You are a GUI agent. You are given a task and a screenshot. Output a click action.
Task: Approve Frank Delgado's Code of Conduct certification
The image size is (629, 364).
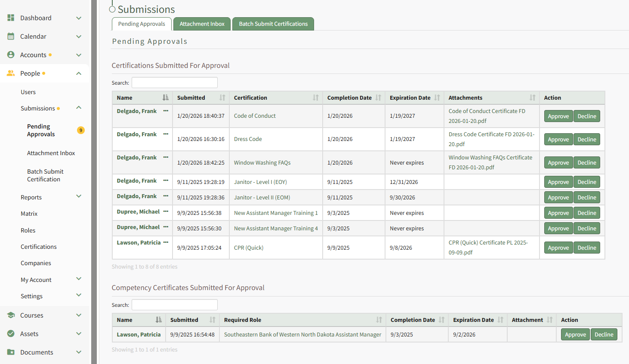click(558, 116)
